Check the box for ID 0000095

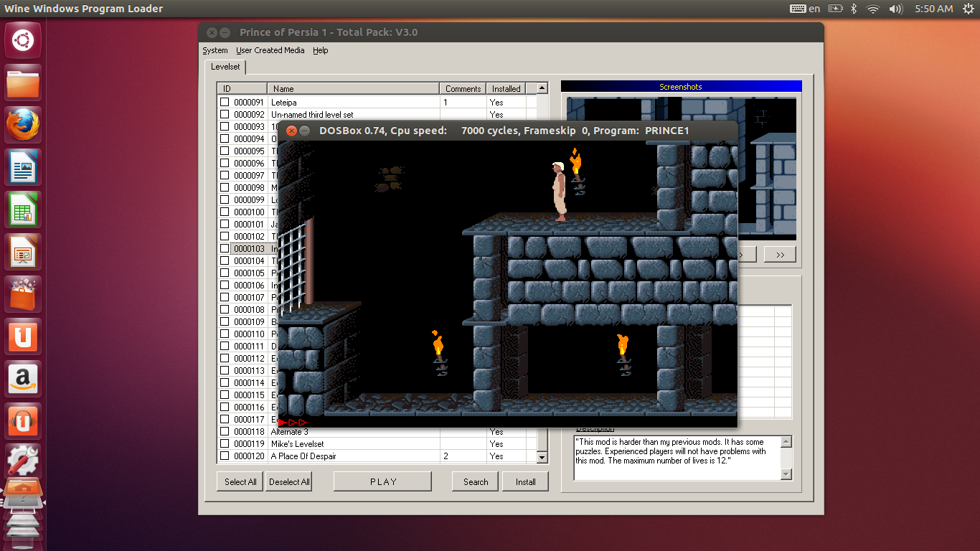tap(225, 151)
